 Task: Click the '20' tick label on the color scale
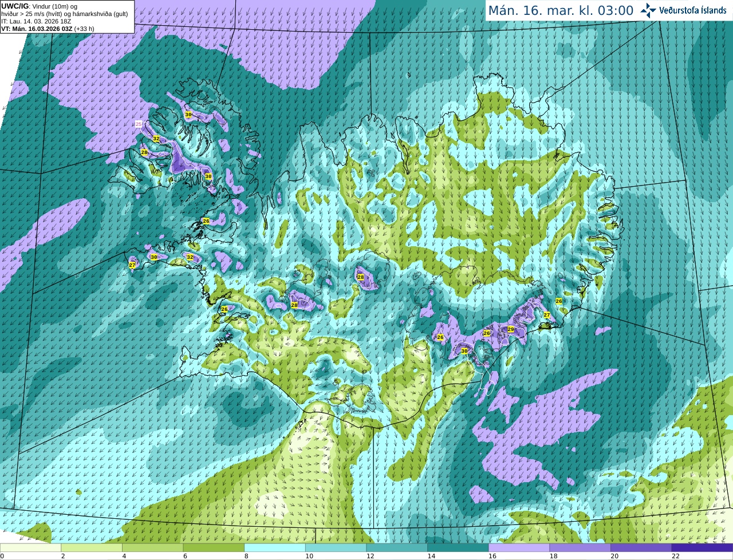pyautogui.click(x=614, y=556)
